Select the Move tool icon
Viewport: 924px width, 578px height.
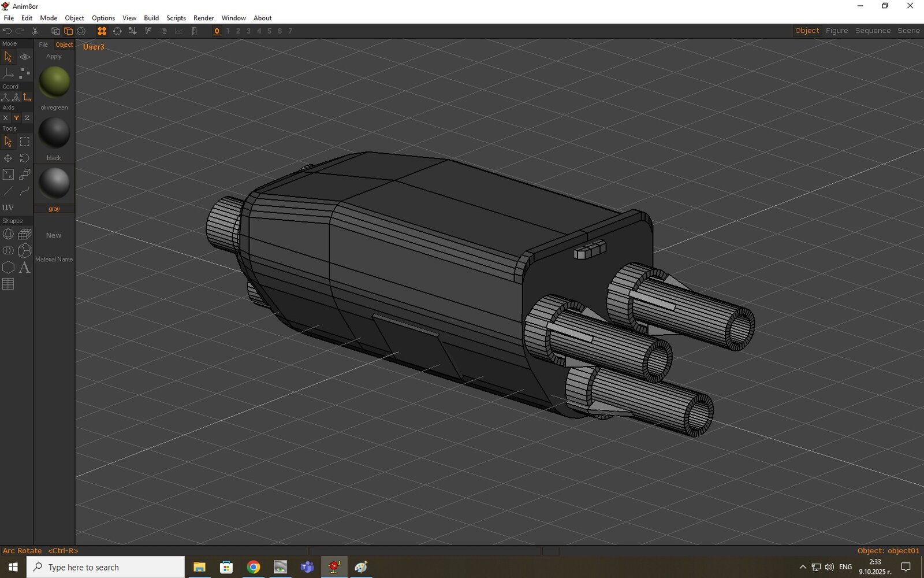tap(8, 158)
